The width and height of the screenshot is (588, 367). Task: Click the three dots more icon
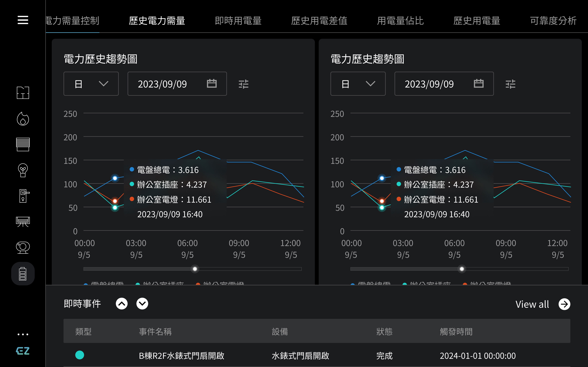pos(23,334)
